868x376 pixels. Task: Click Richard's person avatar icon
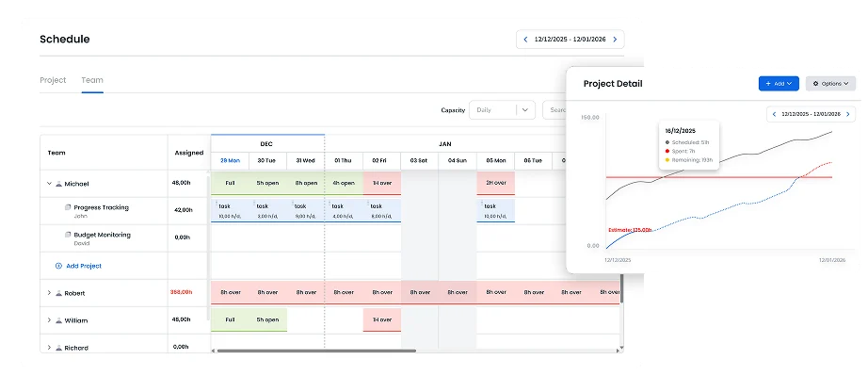58,348
